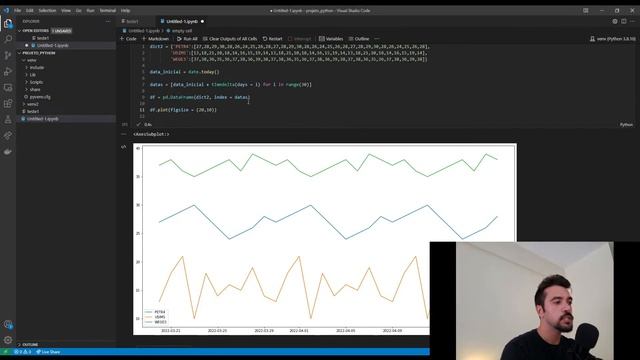Open the Explorer view in activity bar
The height and width of the screenshot is (360, 640).
pyautogui.click(x=8, y=23)
